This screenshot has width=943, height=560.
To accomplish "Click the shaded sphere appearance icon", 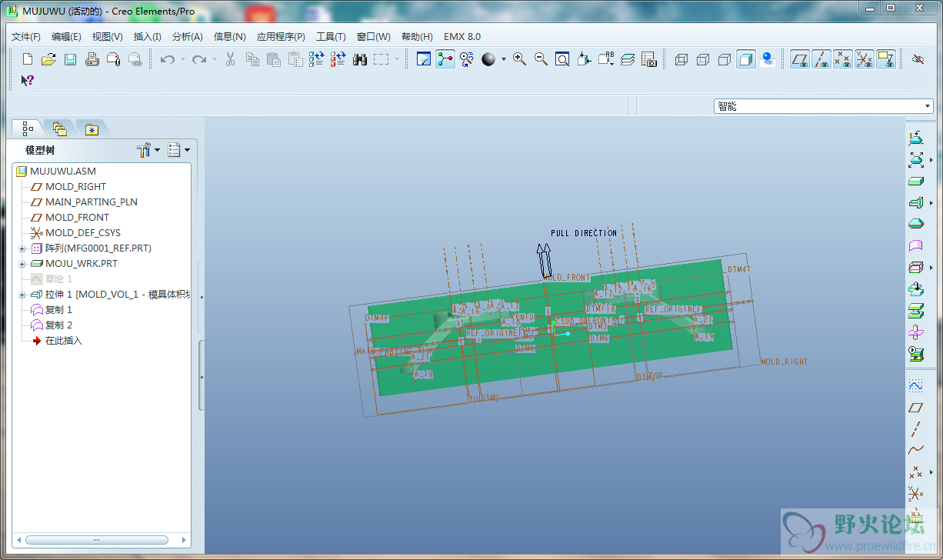I will pos(488,59).
